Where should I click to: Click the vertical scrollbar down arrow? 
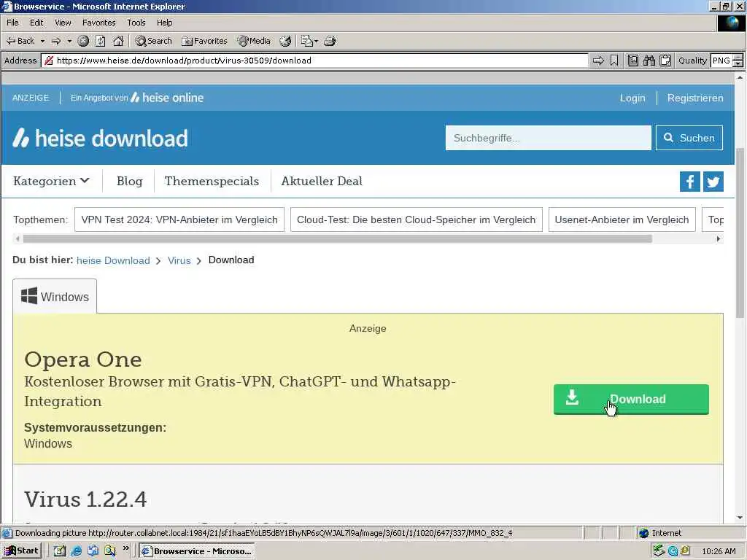pyautogui.click(x=740, y=518)
